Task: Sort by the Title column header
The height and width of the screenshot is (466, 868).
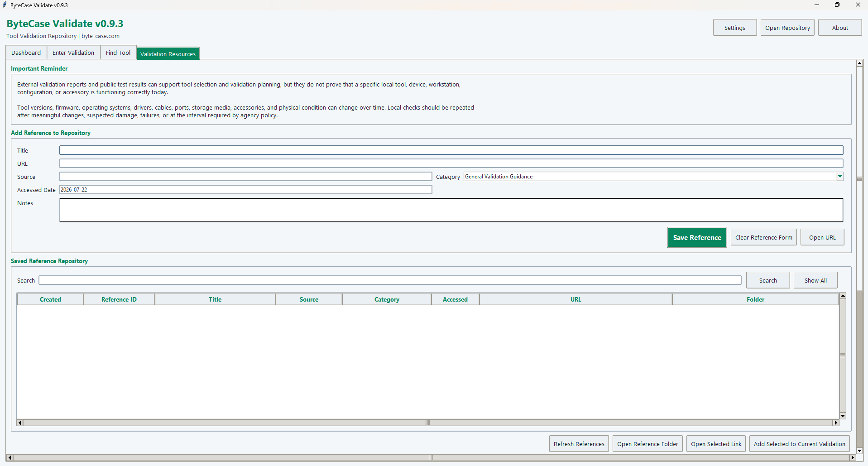Action: point(215,299)
